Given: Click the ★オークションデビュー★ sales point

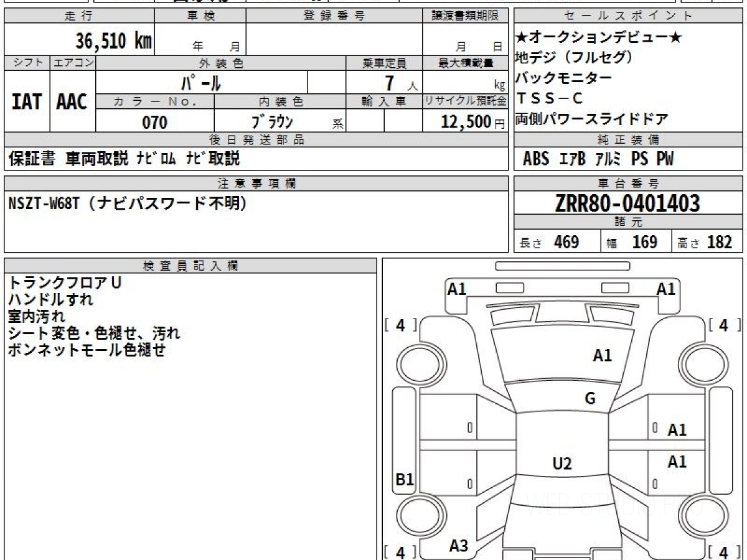Looking at the screenshot, I should click(599, 37).
